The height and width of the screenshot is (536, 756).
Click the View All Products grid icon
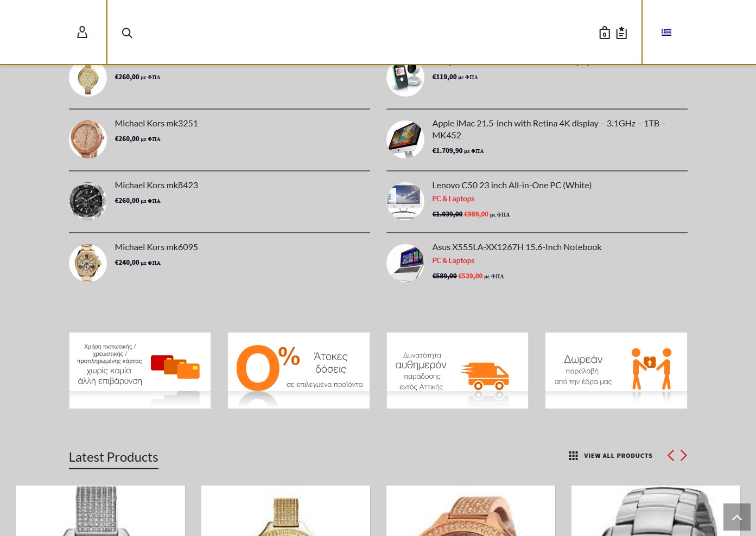(x=573, y=456)
